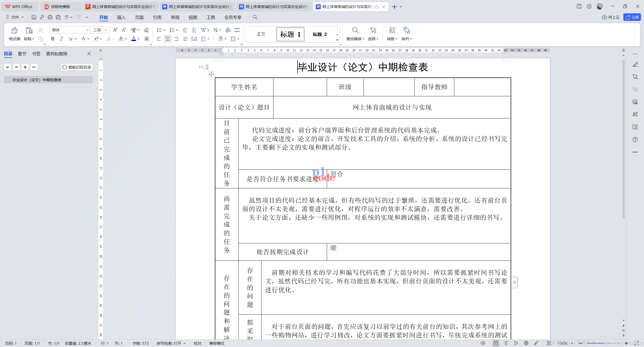Viewport: 644px width, 347px height.
Task: Click the 找稻壳模板 tab in title bar
Action: click(x=61, y=7)
